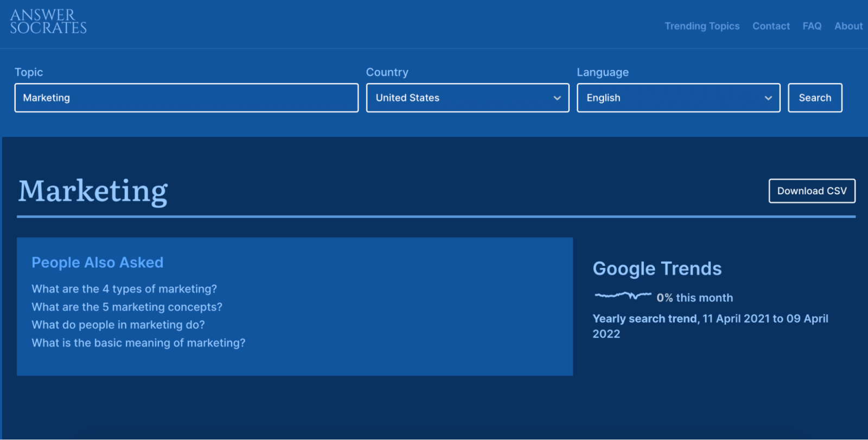The height and width of the screenshot is (440, 868).
Task: Navigate to the About page
Action: [x=848, y=26]
